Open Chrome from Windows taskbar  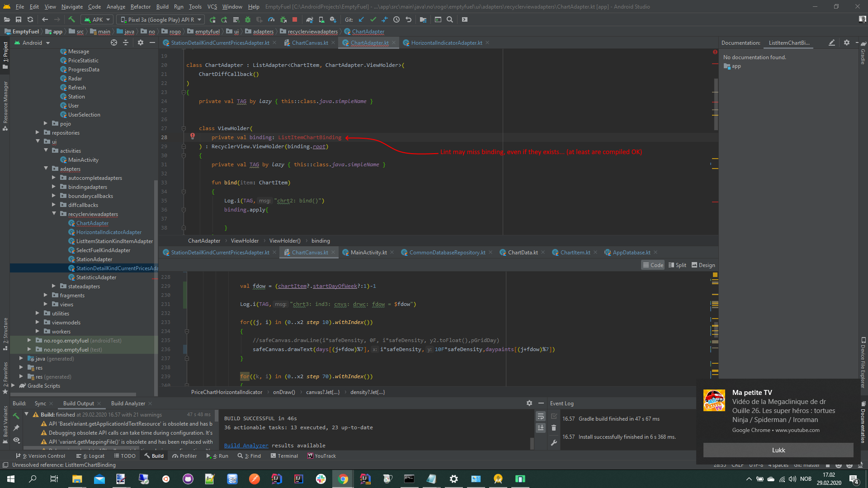(x=343, y=479)
